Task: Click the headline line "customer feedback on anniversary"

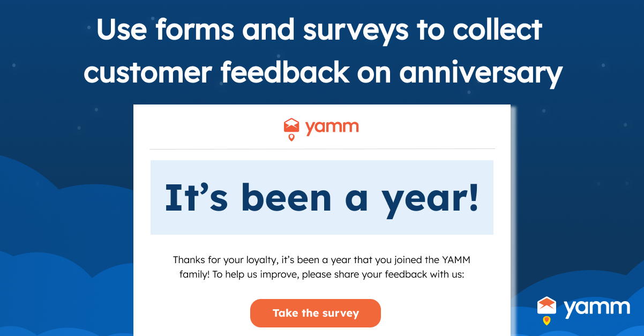Action: coord(323,71)
